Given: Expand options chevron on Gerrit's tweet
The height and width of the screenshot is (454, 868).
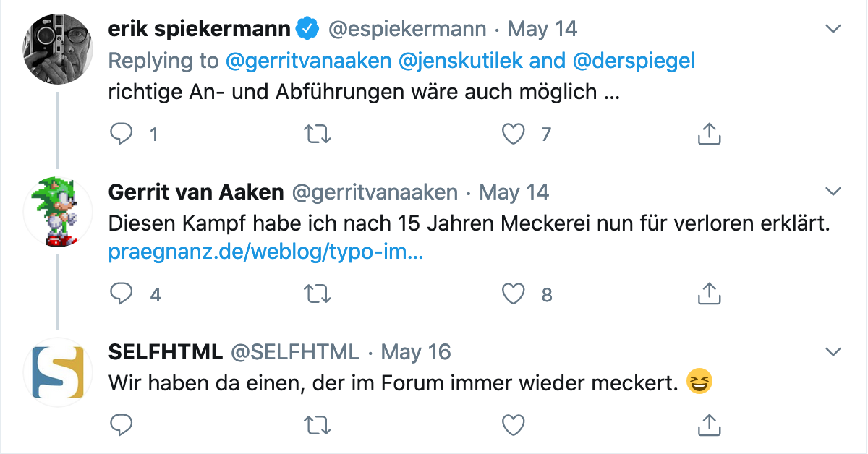Looking at the screenshot, I should (x=833, y=192).
